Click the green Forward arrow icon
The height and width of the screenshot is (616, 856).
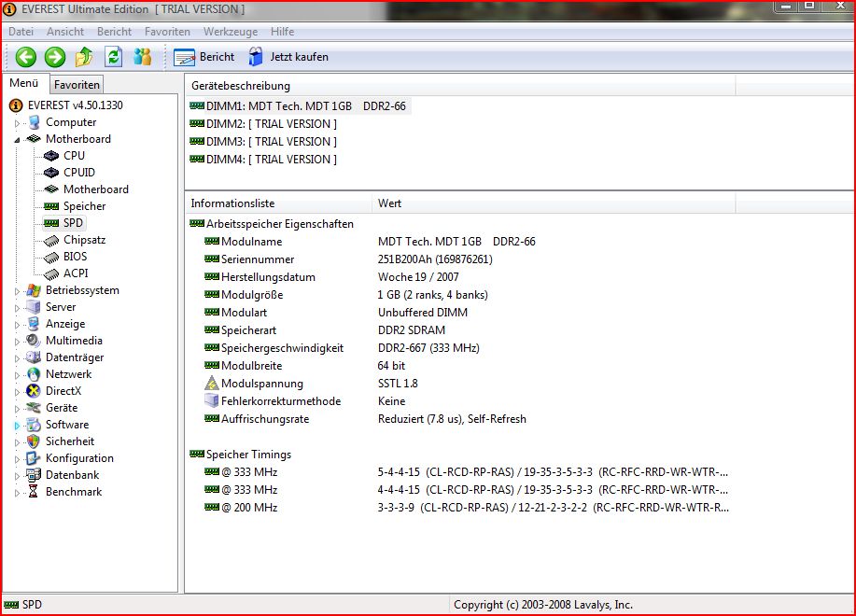pyautogui.click(x=54, y=57)
